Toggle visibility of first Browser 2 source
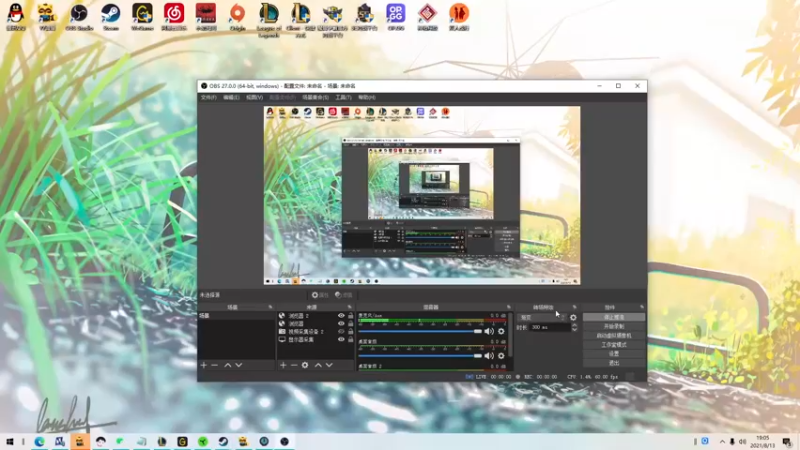The image size is (800, 450). coord(341,316)
